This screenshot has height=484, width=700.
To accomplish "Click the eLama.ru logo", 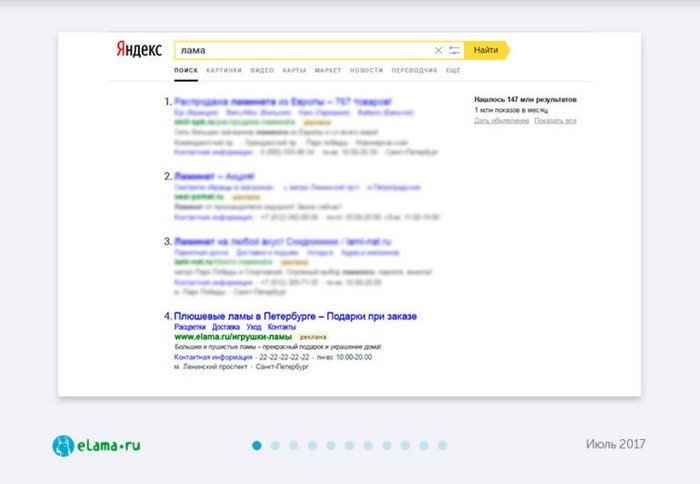I will [x=96, y=446].
